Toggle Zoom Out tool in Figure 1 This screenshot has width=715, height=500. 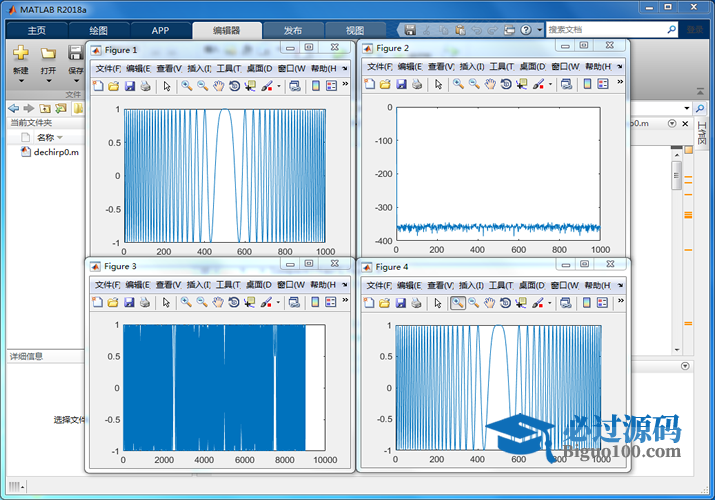tap(202, 86)
